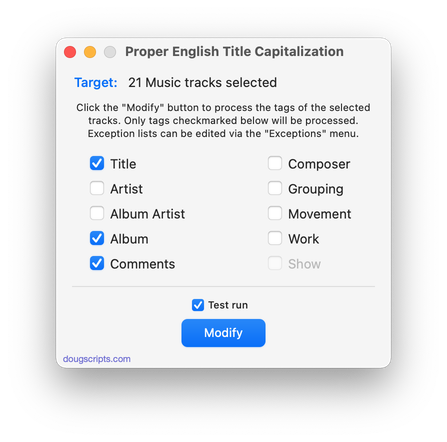This screenshot has width=447, height=442.
Task: Select the Movement checkbox
Action: pyautogui.click(x=275, y=213)
